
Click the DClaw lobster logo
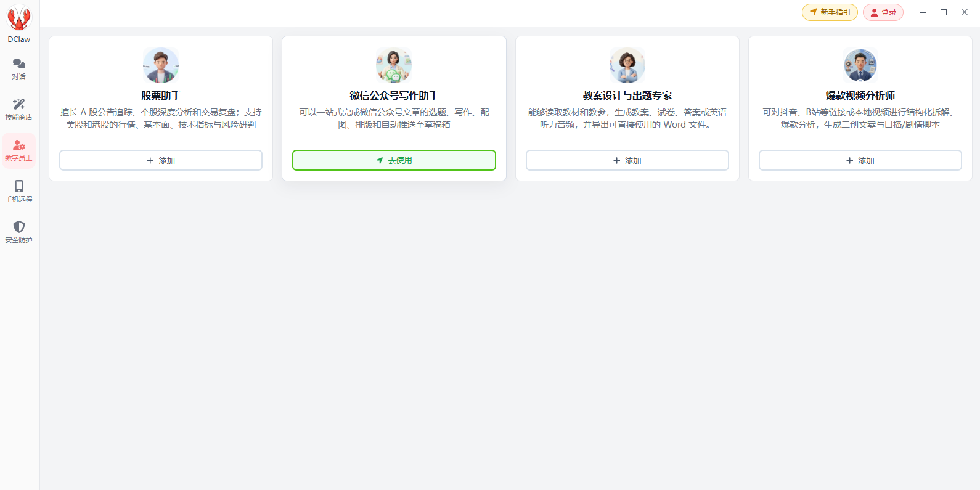click(19, 18)
